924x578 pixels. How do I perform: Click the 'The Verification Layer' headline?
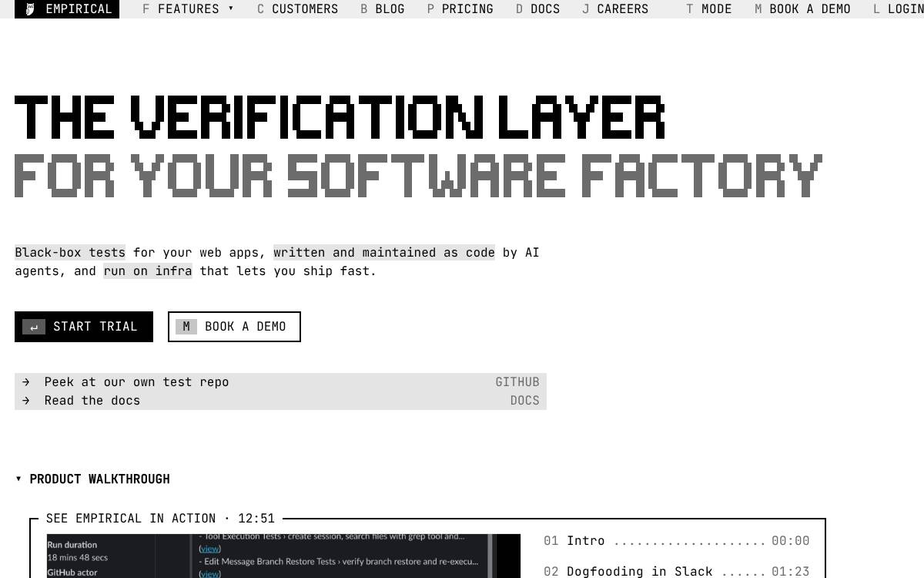[x=340, y=117]
